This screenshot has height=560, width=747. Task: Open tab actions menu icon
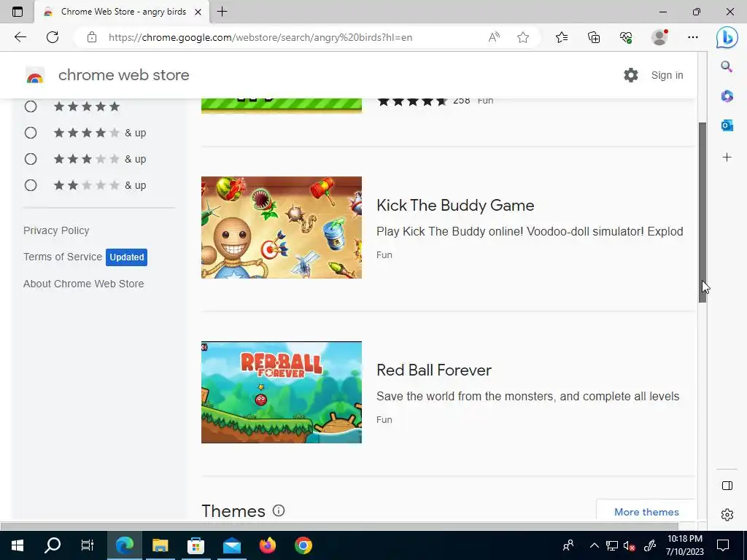coord(18,12)
